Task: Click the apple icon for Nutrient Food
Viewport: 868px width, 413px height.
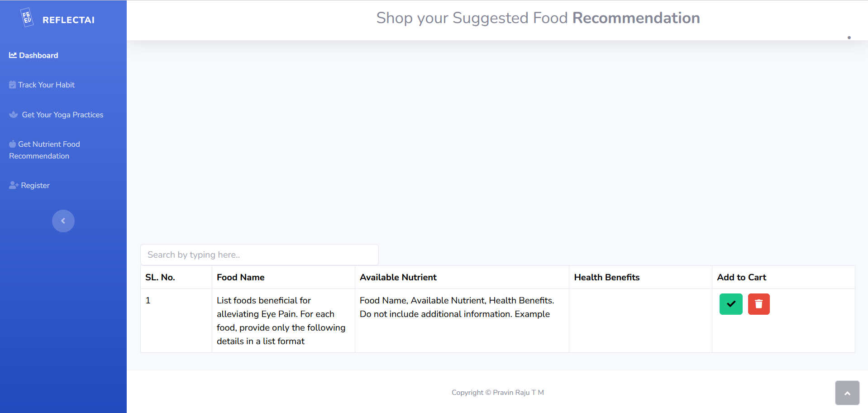Action: 12,144
